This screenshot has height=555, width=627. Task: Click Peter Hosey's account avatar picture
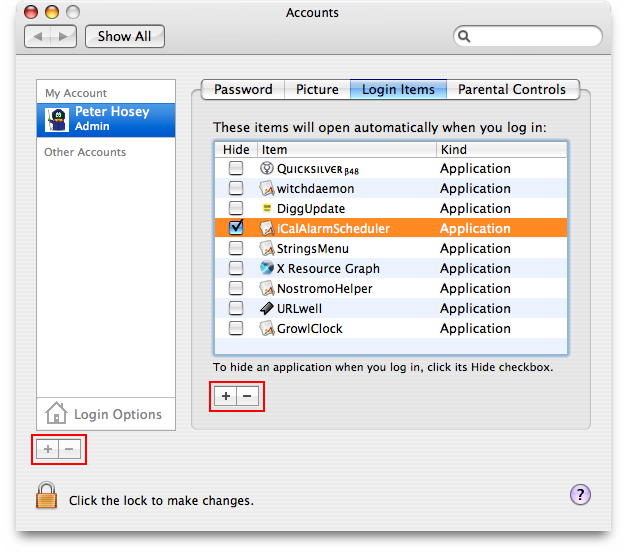57,120
